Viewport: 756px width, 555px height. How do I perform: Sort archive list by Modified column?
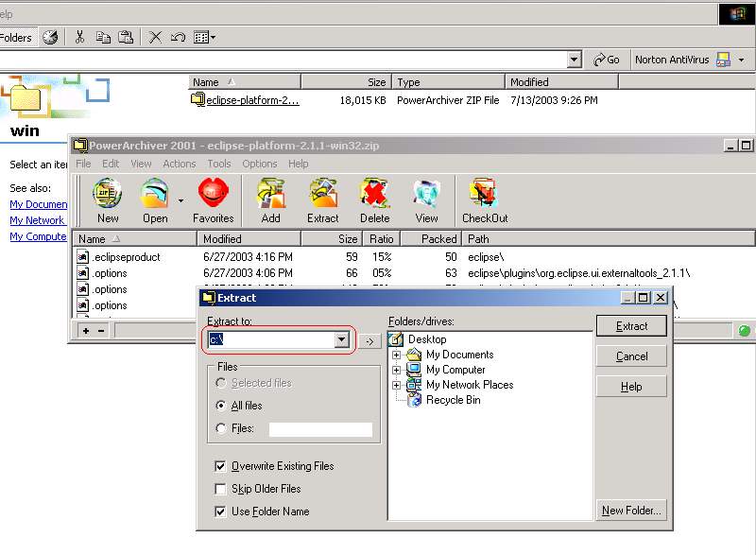[x=249, y=238]
